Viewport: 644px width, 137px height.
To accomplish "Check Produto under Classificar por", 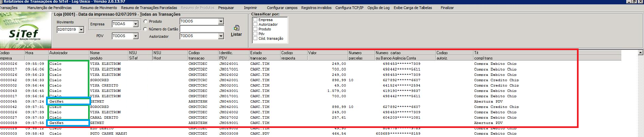I will pyautogui.click(x=255, y=29).
